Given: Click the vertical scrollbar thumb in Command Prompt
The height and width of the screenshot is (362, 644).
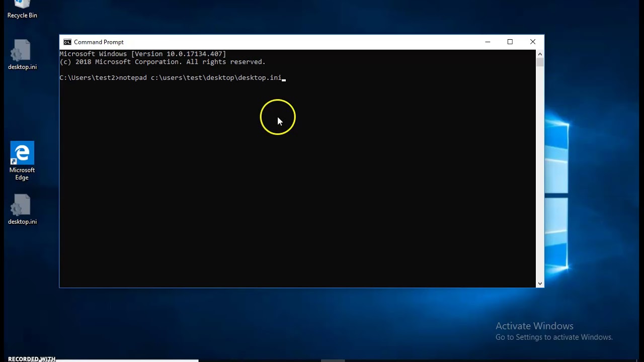Looking at the screenshot, I should click(540, 62).
